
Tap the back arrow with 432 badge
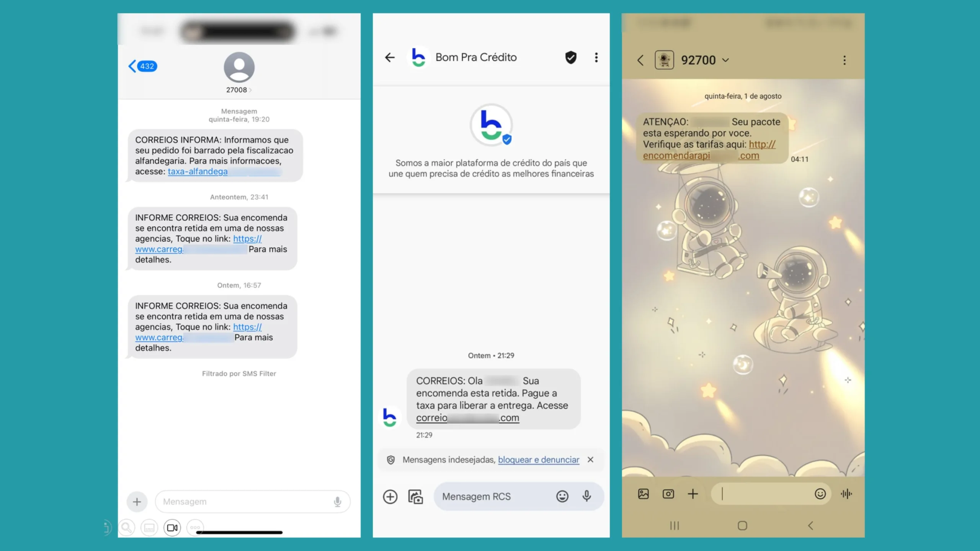click(142, 66)
